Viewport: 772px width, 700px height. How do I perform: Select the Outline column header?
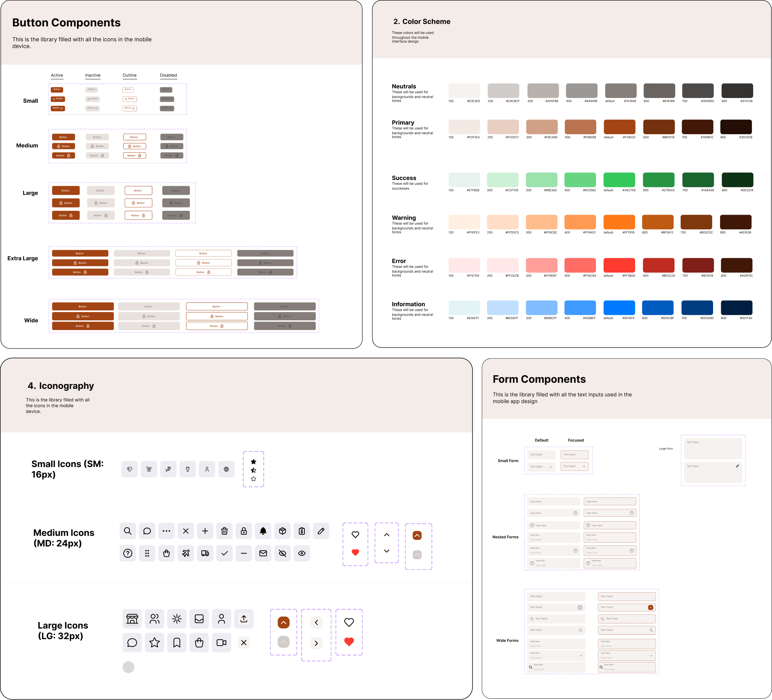click(x=129, y=76)
